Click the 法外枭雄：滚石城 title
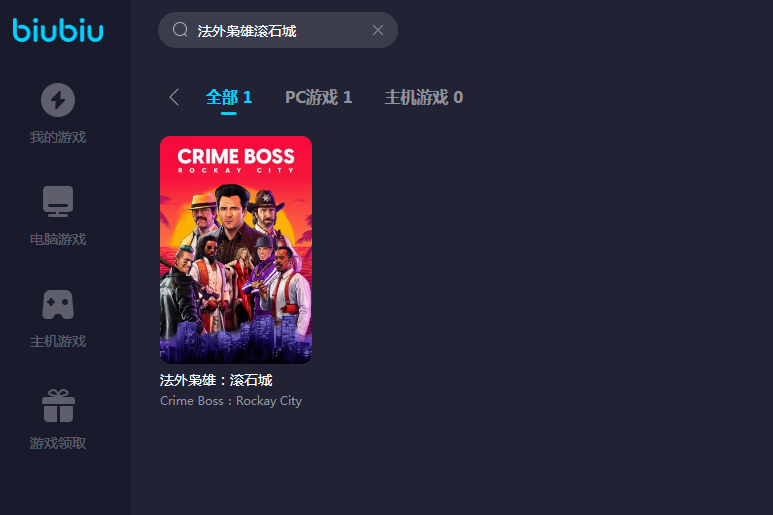 coord(216,380)
